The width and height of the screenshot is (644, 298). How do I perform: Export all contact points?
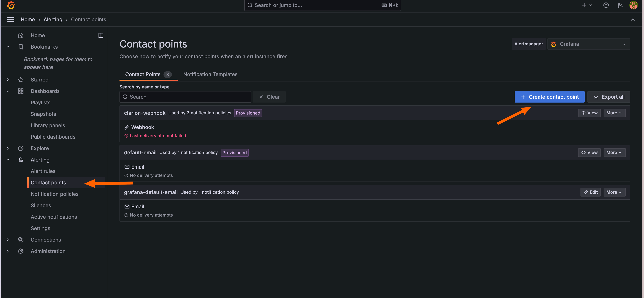pos(609,97)
